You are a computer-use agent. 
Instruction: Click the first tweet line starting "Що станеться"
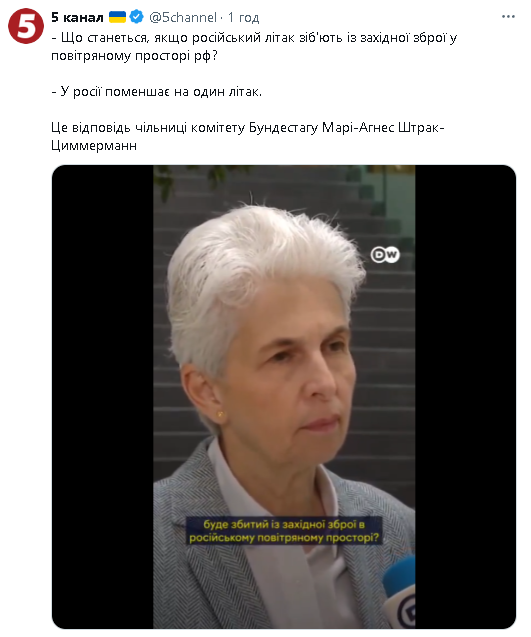point(254,38)
